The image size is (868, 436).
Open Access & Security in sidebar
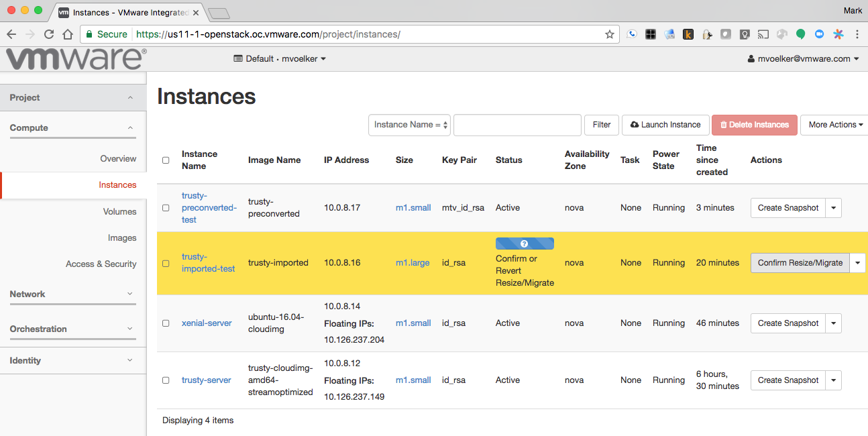[x=101, y=264]
